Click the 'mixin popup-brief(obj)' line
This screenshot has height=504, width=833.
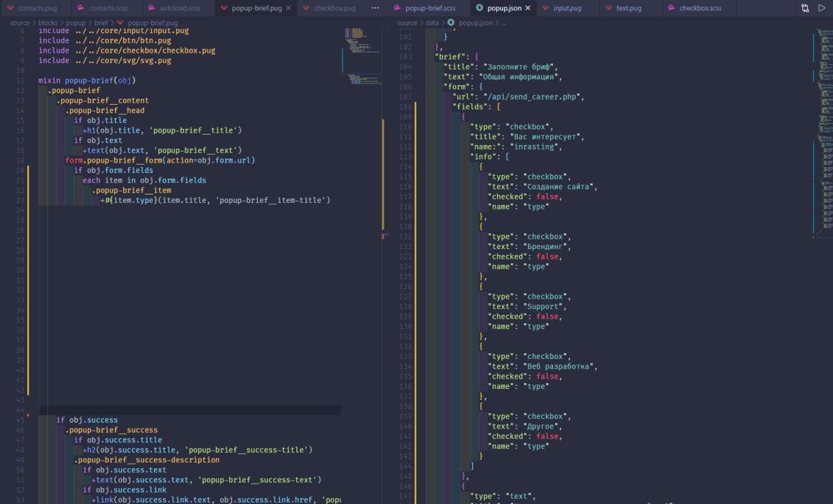87,81
